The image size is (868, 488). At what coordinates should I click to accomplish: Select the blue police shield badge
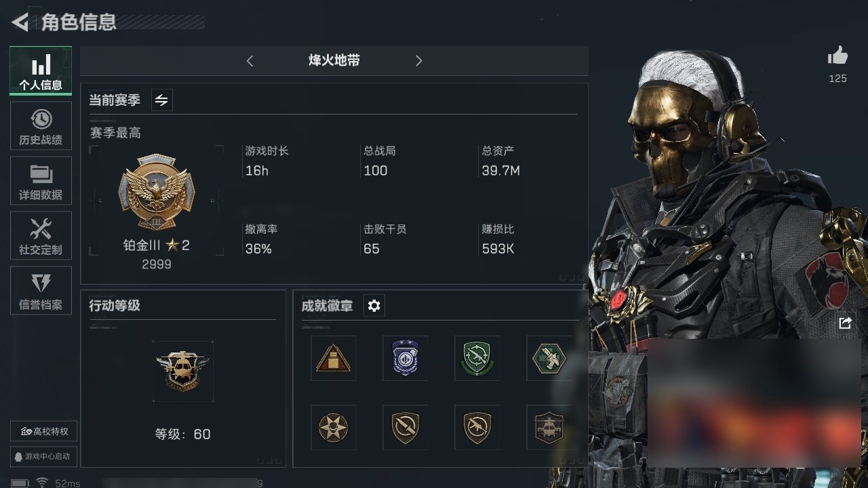click(406, 358)
